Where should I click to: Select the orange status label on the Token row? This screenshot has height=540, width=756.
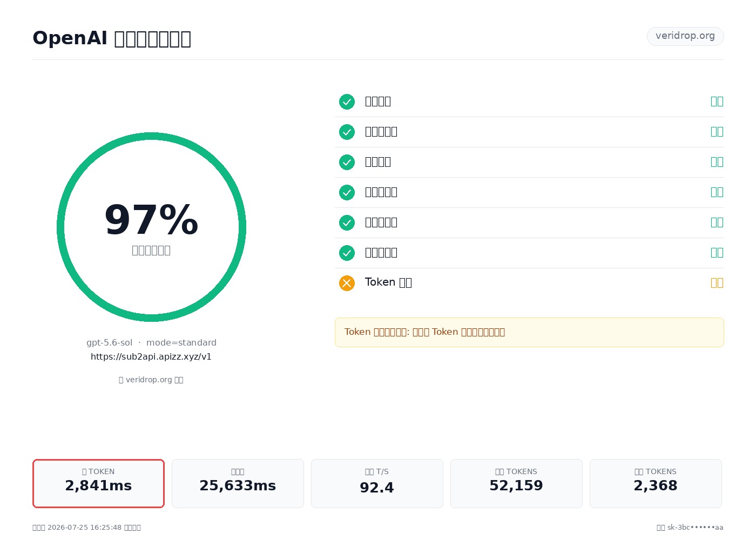pyautogui.click(x=717, y=283)
